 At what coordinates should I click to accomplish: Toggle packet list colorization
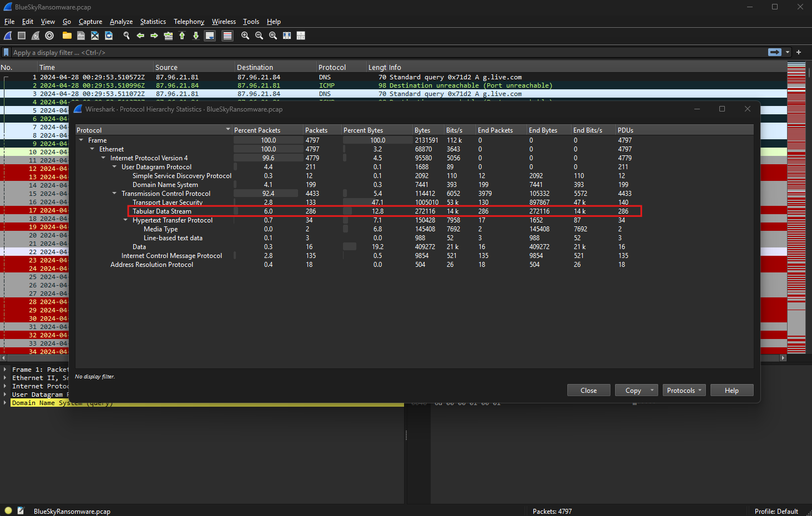coord(228,36)
